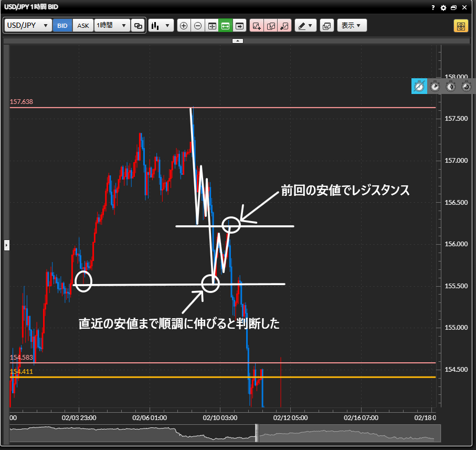Collapse the toolbar with the up-arrow tab

238,40
